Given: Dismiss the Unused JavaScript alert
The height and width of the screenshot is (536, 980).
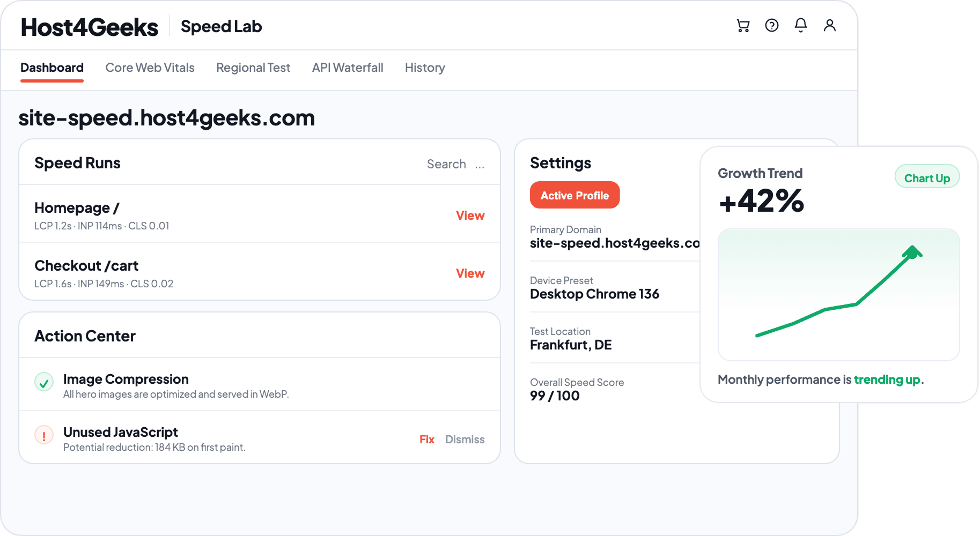Looking at the screenshot, I should (x=465, y=440).
